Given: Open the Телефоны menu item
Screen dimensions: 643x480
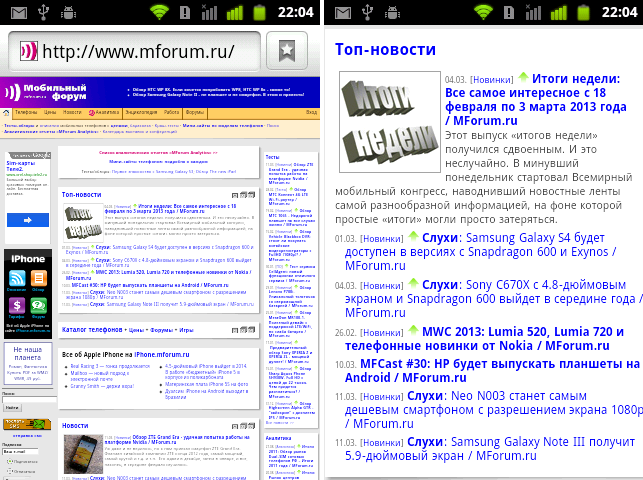Looking at the screenshot, I should pos(24,113).
